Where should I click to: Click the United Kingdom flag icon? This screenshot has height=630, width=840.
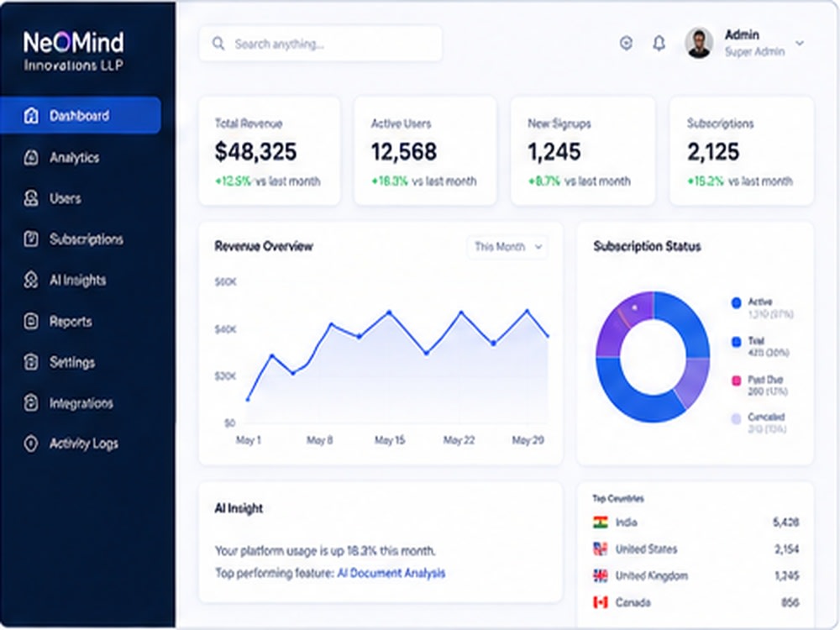[x=601, y=576]
